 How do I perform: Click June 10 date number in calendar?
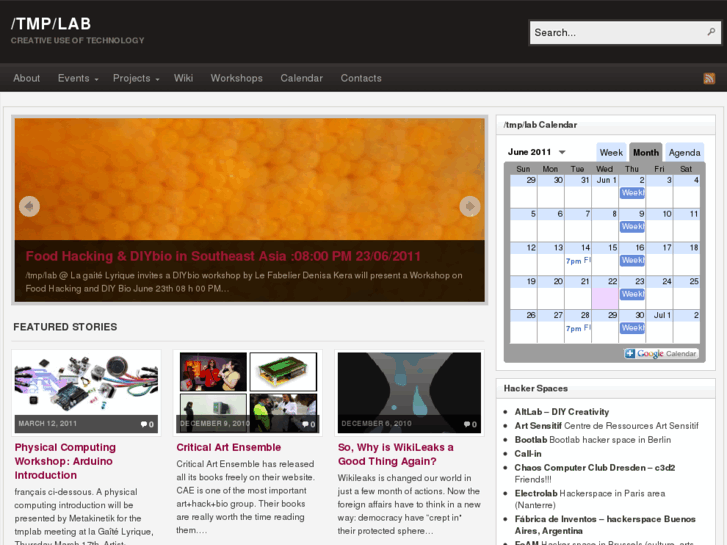(667, 214)
